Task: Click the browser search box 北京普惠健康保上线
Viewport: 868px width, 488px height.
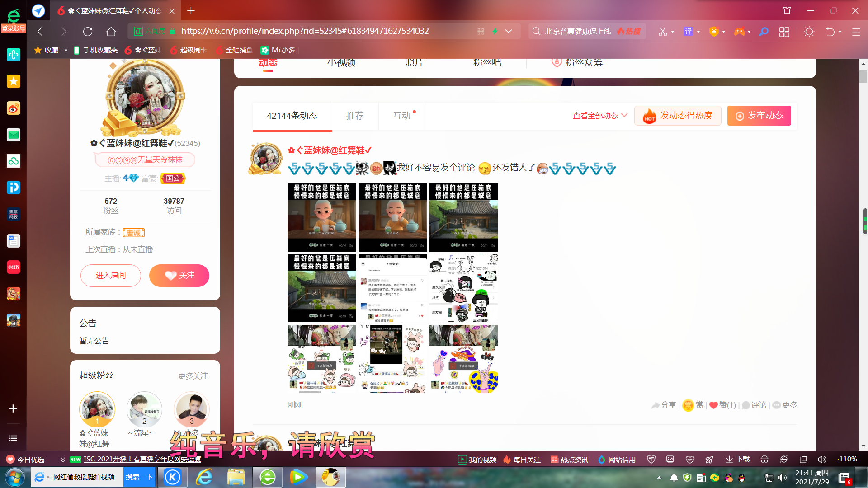Action: pos(588,31)
